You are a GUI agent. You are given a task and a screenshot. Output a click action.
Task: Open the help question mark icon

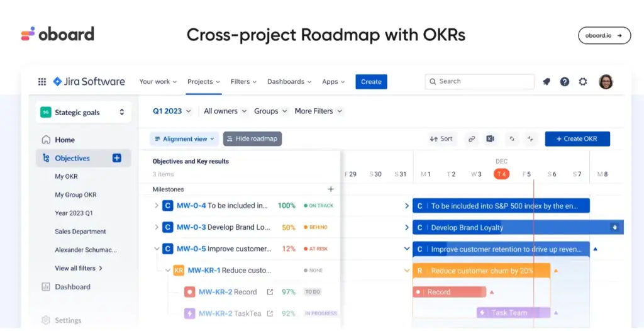click(565, 81)
